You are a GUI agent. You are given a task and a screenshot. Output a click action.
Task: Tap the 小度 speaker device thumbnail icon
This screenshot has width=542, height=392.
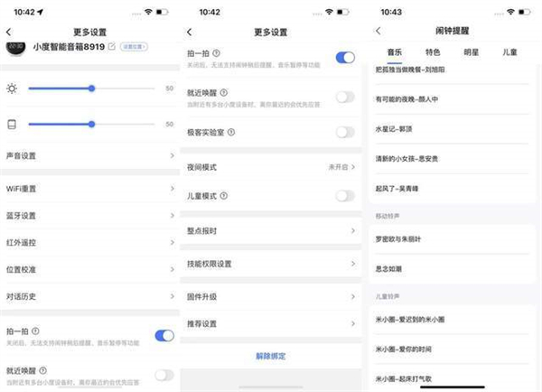click(16, 47)
